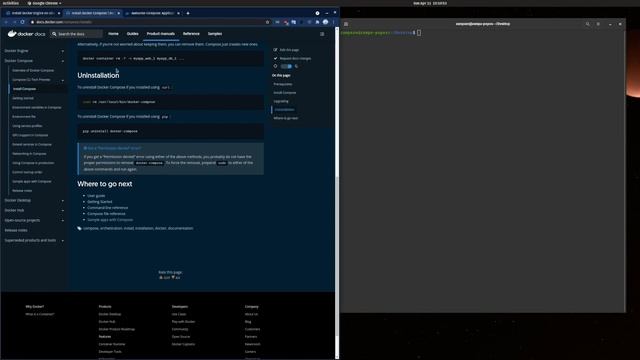Expand the Docker Hub sidebar section
The image size is (640, 360).
coord(62,210)
